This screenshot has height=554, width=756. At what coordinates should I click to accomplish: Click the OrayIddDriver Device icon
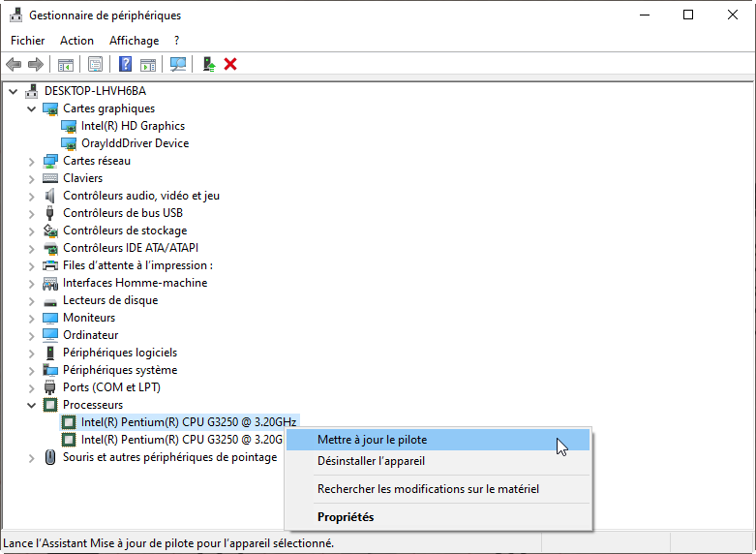[x=69, y=143]
